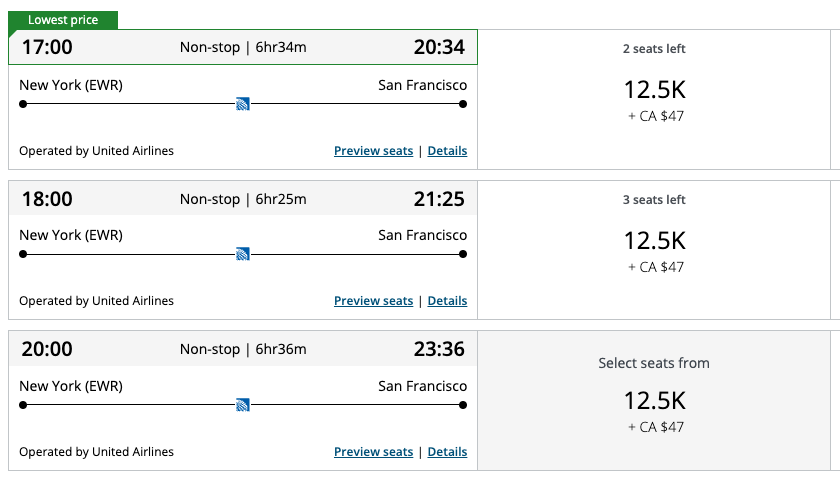Click the 23:36 arrival time
Image resolution: width=840 pixels, height=478 pixels.
coord(439,349)
